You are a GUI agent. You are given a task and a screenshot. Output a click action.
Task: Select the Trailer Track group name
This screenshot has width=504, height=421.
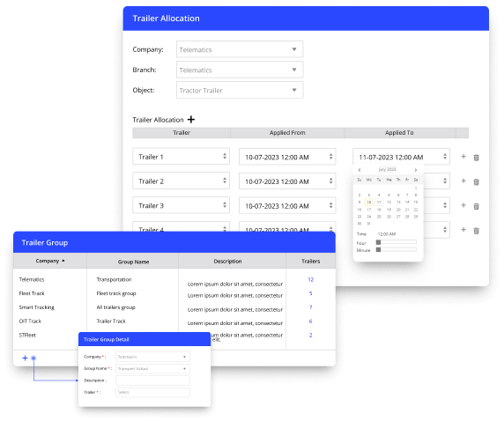click(x=111, y=321)
